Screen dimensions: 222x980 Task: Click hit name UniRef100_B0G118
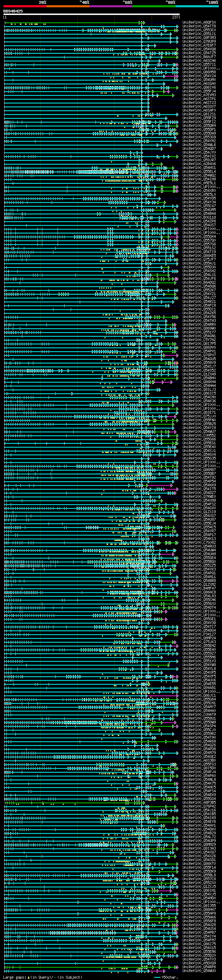tap(199, 217)
